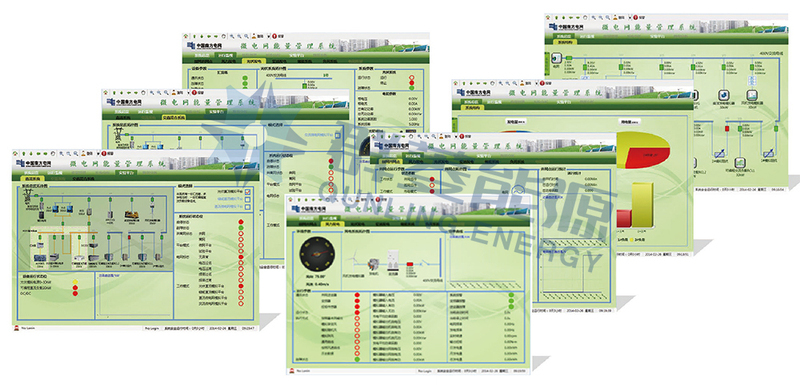800x385 pixels.
Task: Click yellow status indicator in front-left window
Action: pos(75,281)
